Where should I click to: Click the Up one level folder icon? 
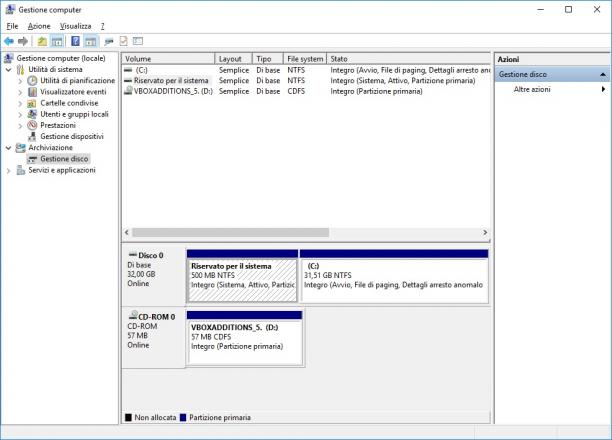(x=42, y=41)
